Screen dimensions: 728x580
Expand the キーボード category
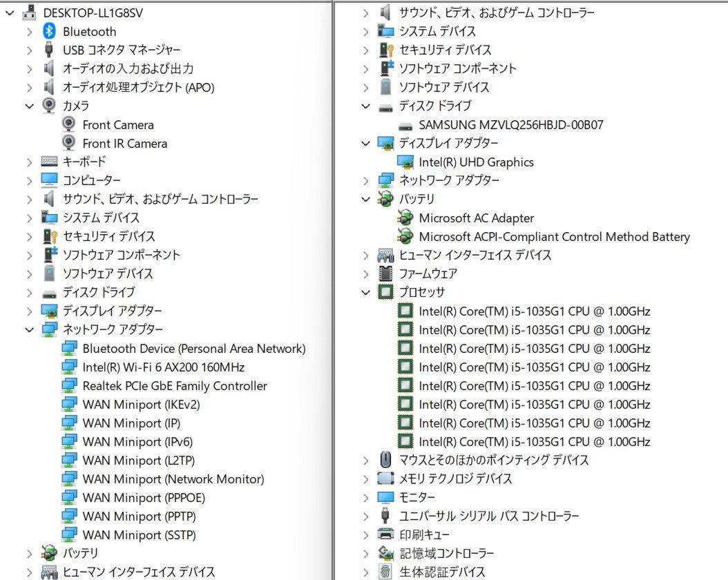[x=29, y=162]
